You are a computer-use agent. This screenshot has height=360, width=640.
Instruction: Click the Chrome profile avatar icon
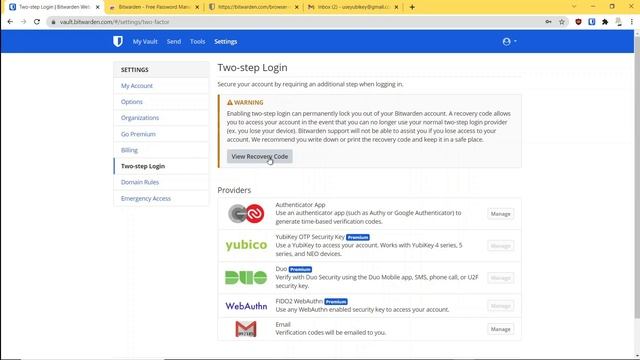(619, 22)
